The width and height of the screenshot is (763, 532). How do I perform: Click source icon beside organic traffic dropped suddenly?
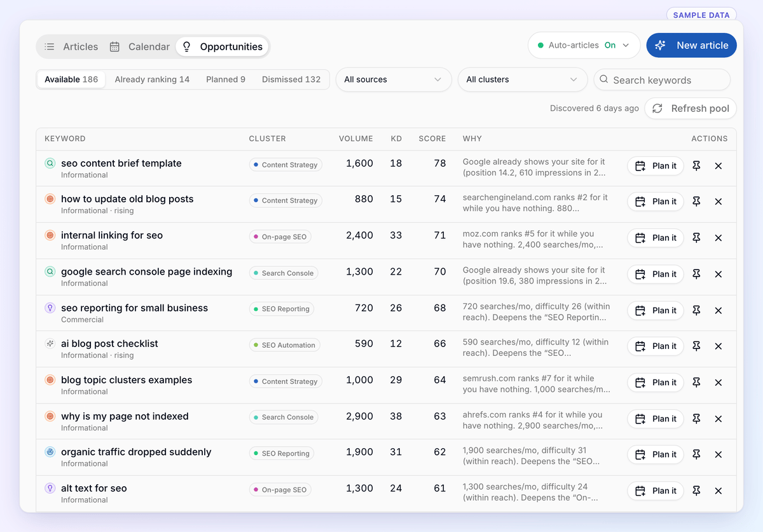click(x=50, y=452)
